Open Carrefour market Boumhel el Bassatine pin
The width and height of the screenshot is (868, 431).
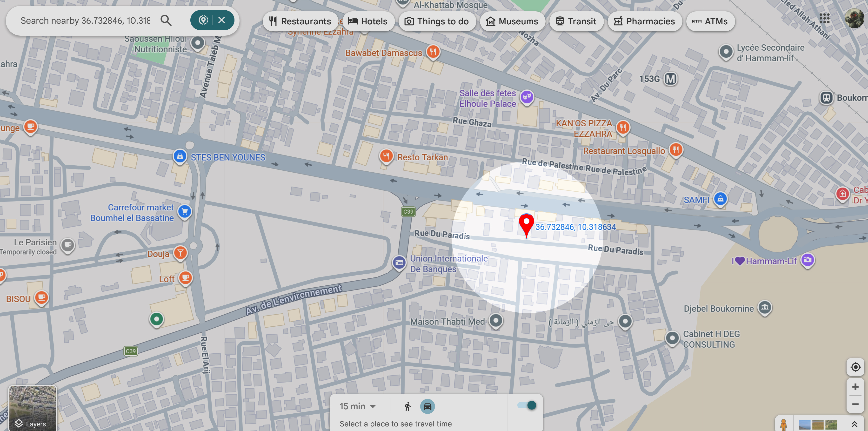tap(185, 212)
